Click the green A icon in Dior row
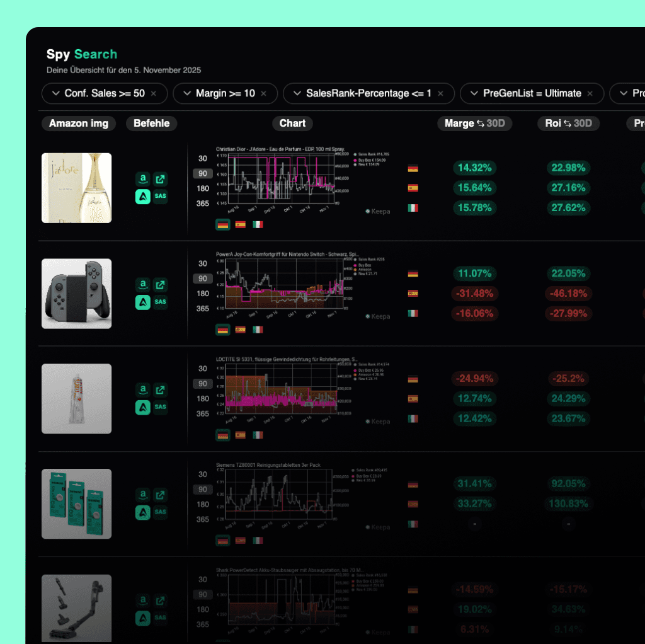The height and width of the screenshot is (644, 645). (143, 196)
